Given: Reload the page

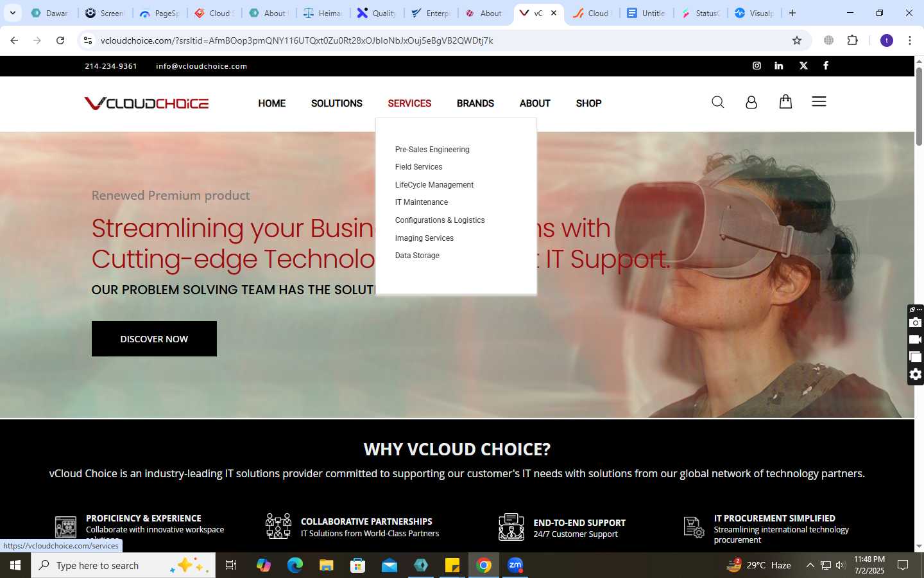Looking at the screenshot, I should pos(60,40).
